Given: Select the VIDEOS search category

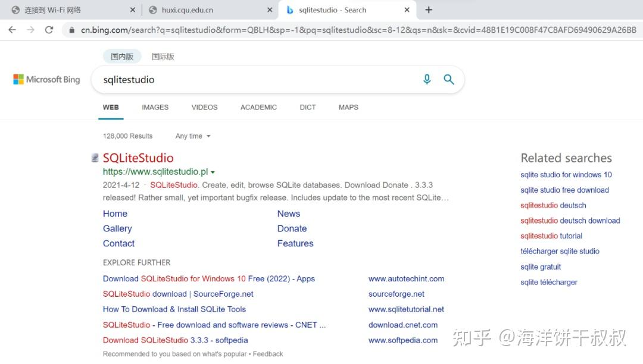Looking at the screenshot, I should tap(204, 107).
